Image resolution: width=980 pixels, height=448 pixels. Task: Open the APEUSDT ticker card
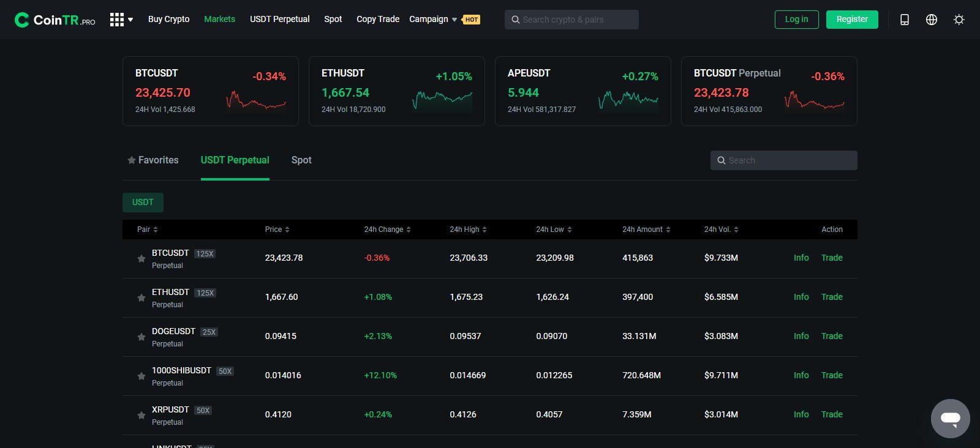(583, 91)
